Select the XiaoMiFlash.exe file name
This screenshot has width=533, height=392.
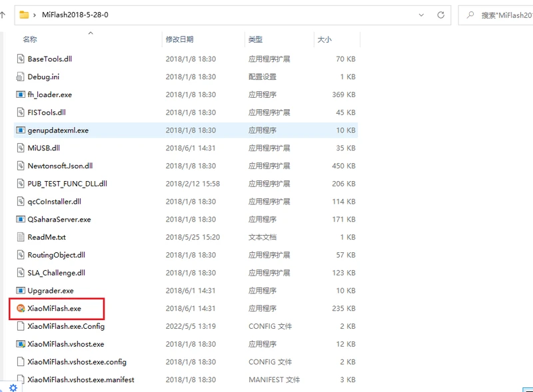tap(55, 308)
